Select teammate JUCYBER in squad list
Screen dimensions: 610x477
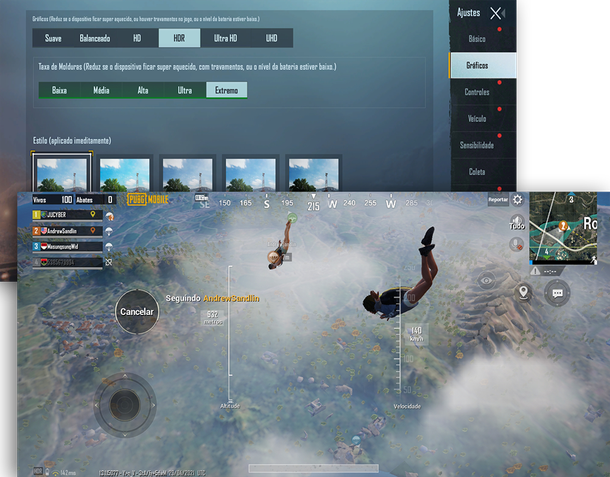[x=67, y=215]
